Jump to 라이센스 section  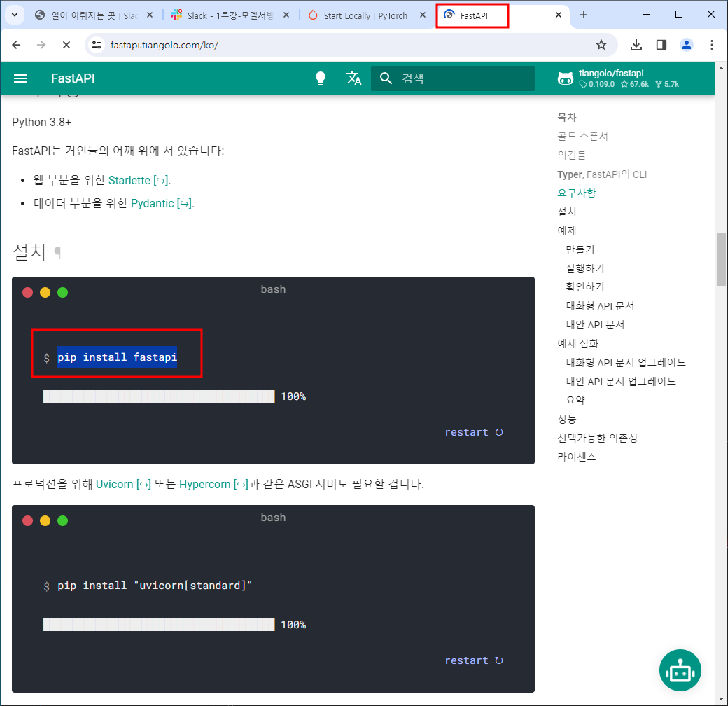[576, 457]
